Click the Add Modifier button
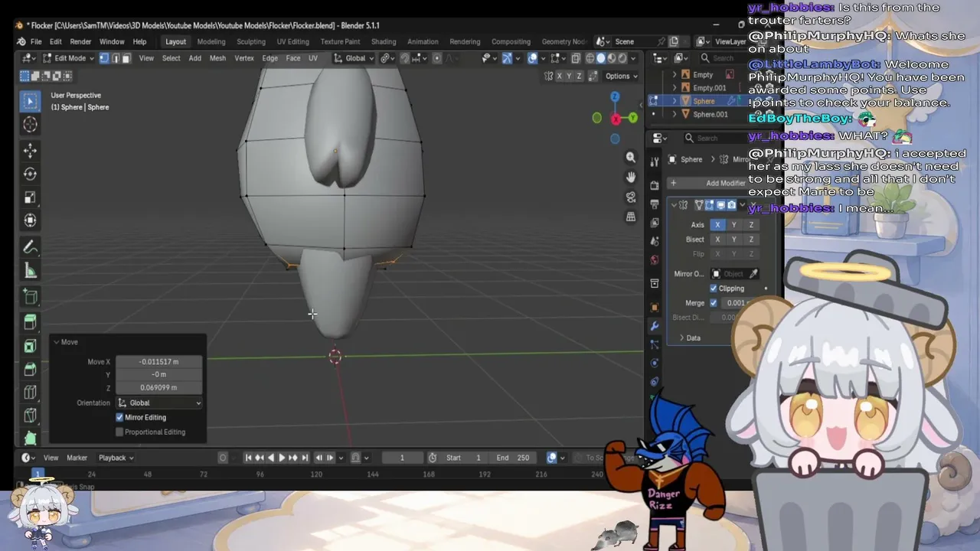The image size is (980, 551). pos(720,183)
